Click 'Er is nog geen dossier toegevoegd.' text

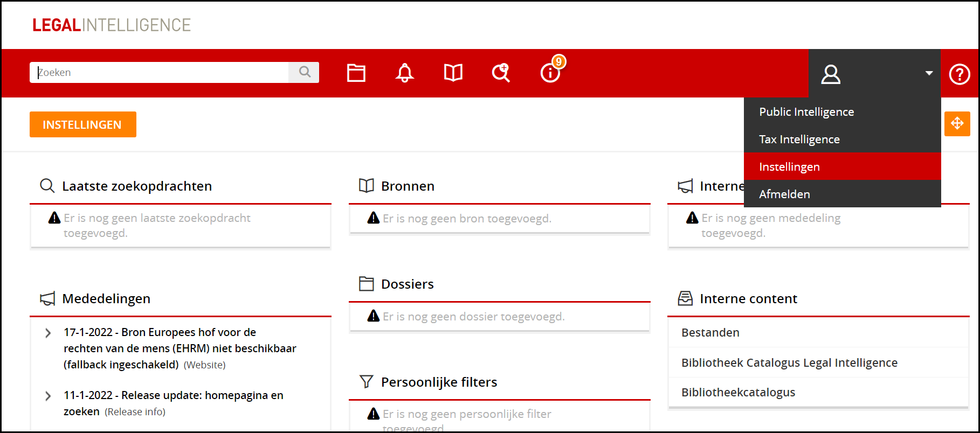[x=473, y=316]
